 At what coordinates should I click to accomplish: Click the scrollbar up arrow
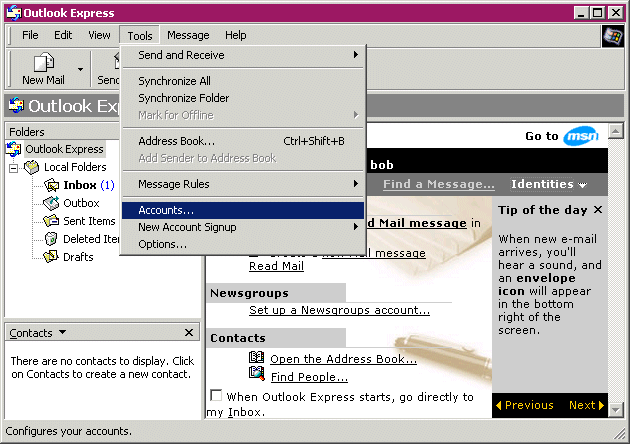(616, 131)
